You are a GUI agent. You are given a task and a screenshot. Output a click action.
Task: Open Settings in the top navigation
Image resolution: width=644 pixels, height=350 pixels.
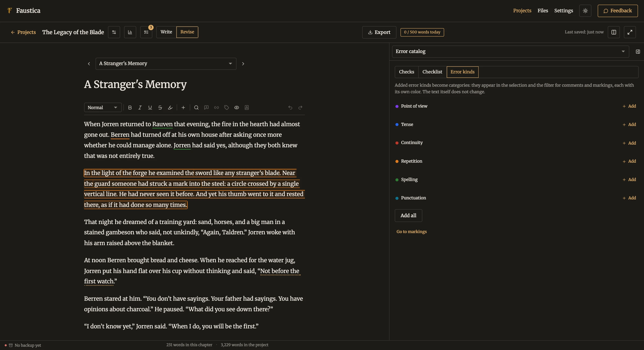coord(563,11)
